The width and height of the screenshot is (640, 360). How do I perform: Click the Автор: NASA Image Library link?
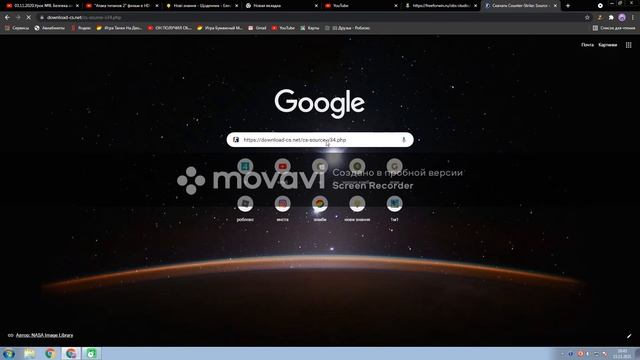coord(44,335)
